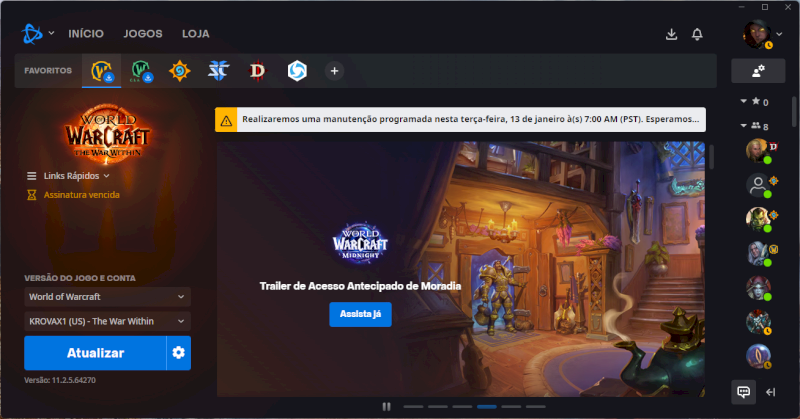This screenshot has width=800, height=419.
Task: Open the LOJA tab
Action: pyautogui.click(x=195, y=34)
